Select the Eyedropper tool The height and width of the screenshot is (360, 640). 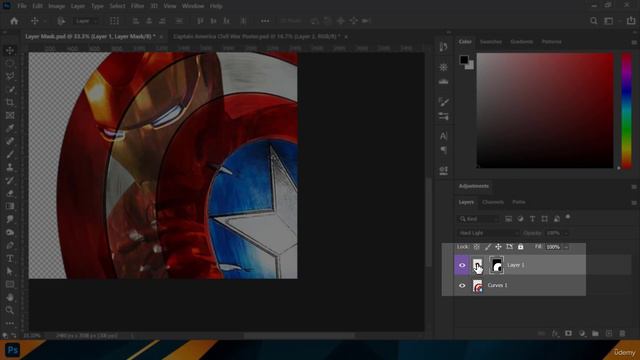click(x=10, y=128)
